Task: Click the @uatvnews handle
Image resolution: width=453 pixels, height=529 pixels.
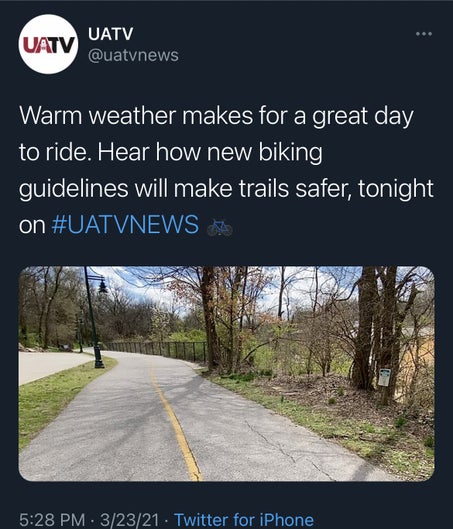Action: (133, 55)
